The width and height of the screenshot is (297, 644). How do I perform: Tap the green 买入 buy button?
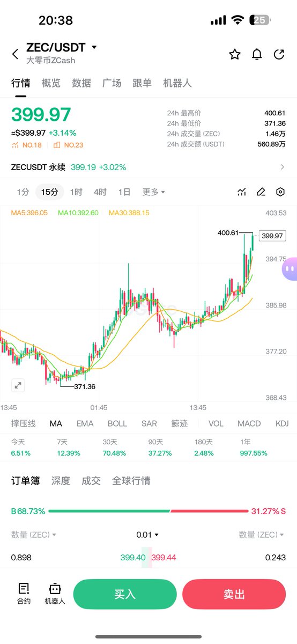125,594
